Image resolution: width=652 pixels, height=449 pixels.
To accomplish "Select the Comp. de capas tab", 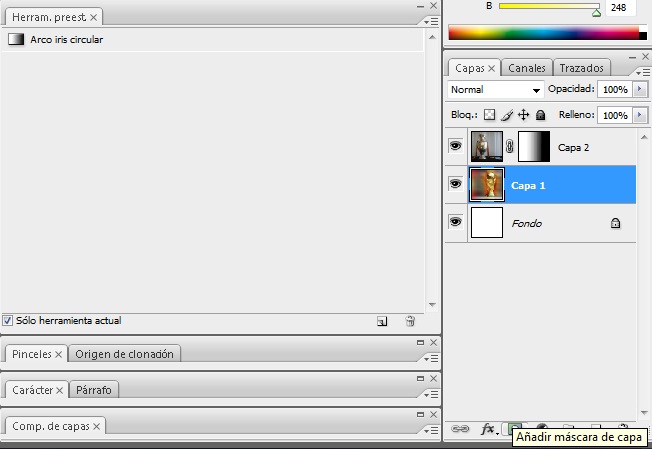I will (x=51, y=426).
